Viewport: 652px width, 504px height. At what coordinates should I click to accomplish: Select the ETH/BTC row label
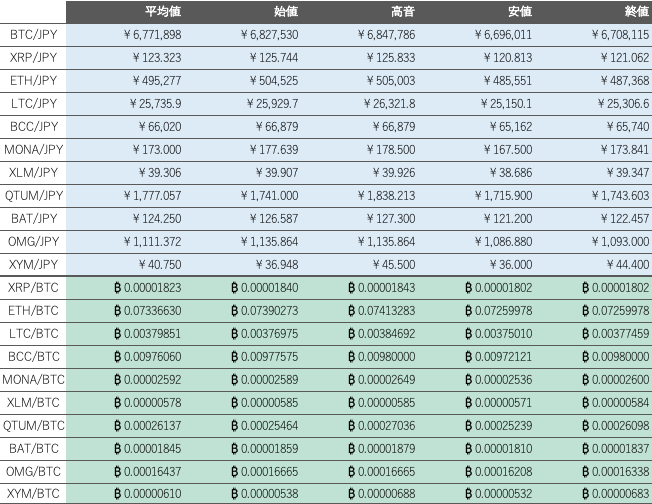pyautogui.click(x=33, y=310)
